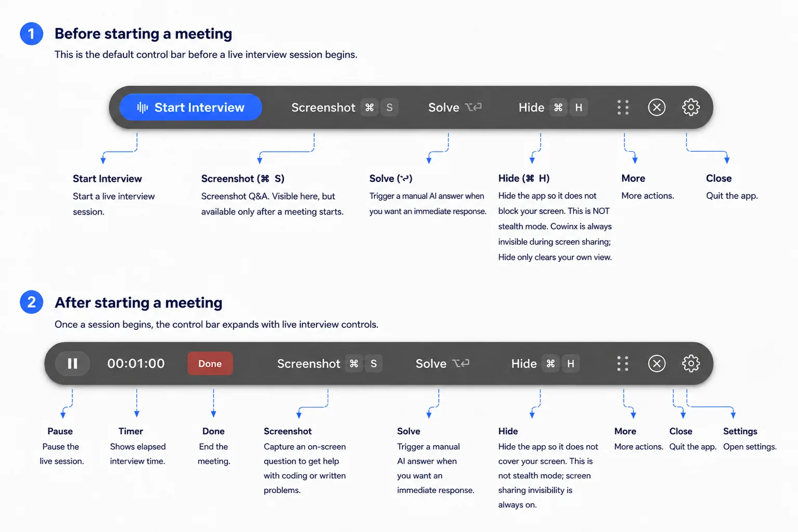
Task: Open More actions dots in after-meeting bar
Action: [x=623, y=364]
